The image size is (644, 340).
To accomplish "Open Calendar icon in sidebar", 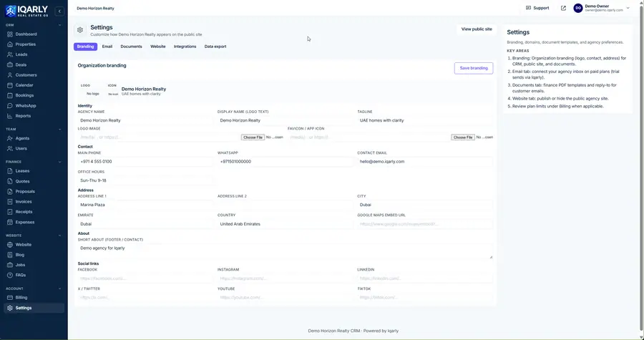I will [x=10, y=85].
